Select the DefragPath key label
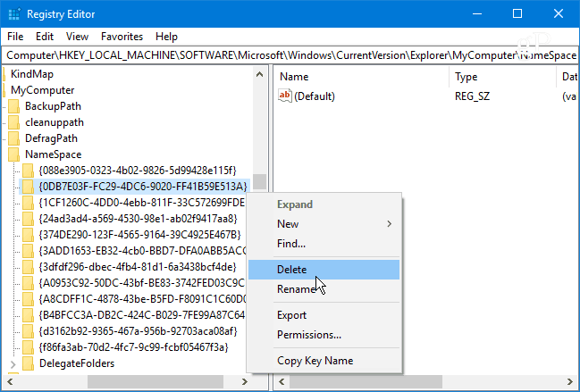Screen dimensions: 580x392 click(51, 138)
